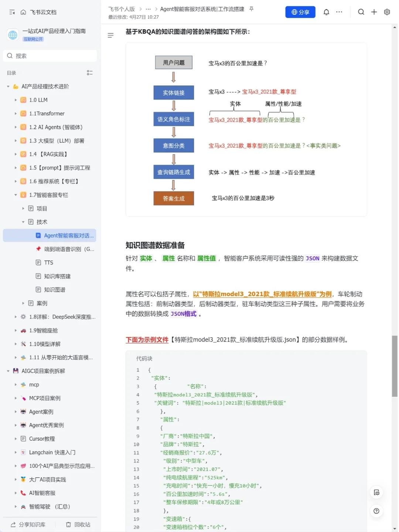Screen dimensions: 399x532
Task: Click the 一站式AI产品经理入门指南 wiki globe icon
Action: (13, 35)
